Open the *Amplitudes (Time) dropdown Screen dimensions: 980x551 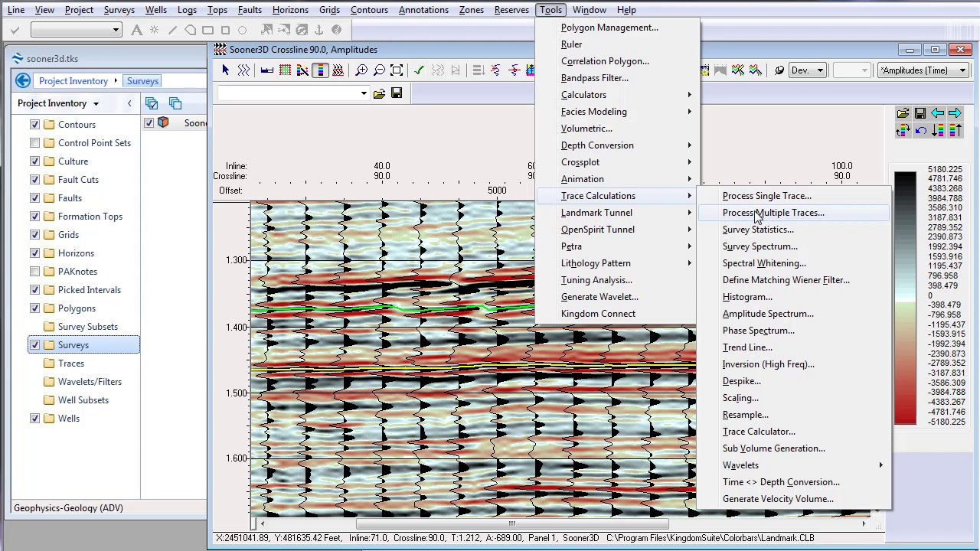tap(924, 70)
